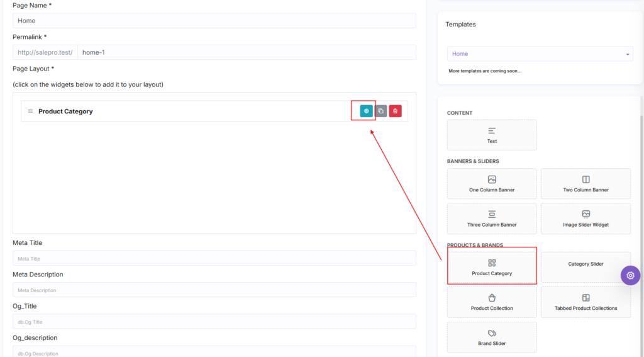Grab the Product Category drag handle

pos(30,111)
